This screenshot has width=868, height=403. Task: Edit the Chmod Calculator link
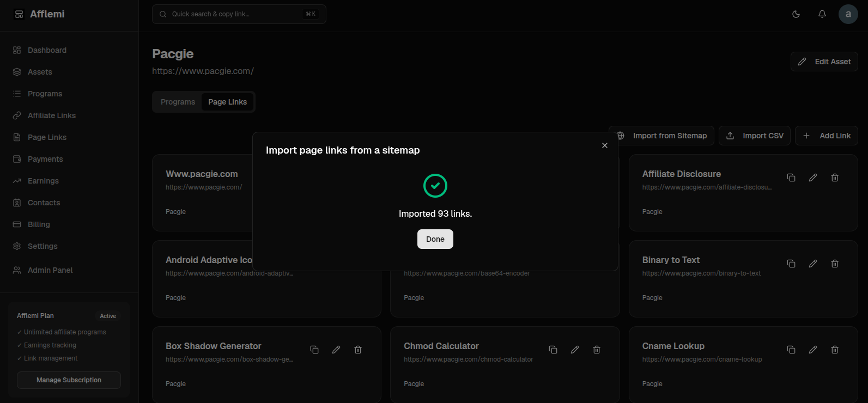575,350
